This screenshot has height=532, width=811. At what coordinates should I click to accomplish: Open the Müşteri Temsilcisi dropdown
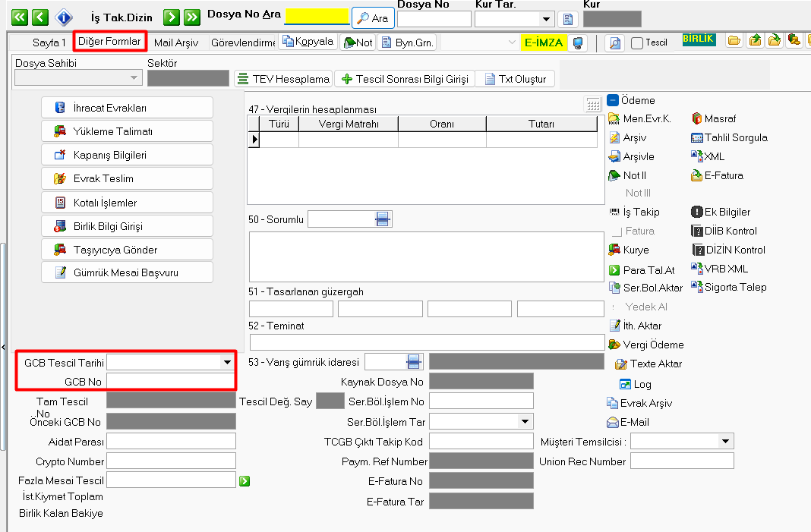point(726,441)
